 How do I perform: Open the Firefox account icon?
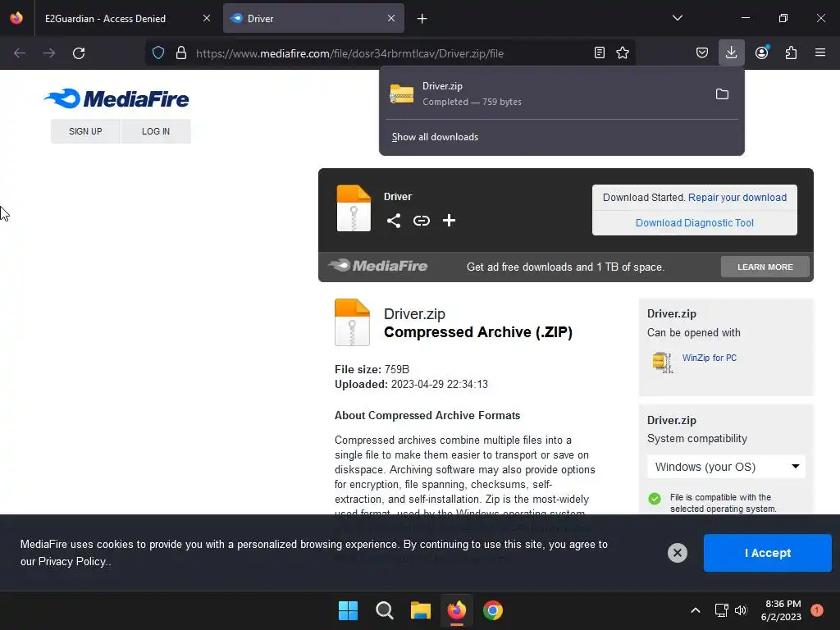(x=761, y=52)
